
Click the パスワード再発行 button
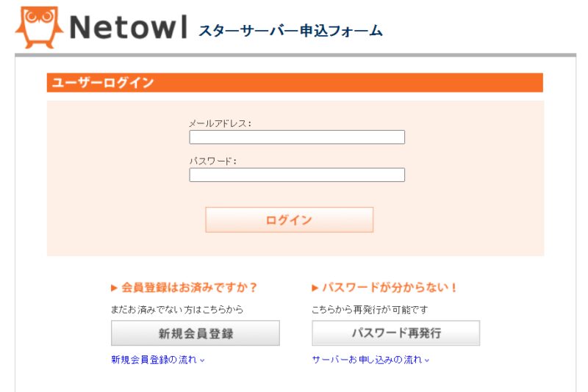(x=395, y=333)
